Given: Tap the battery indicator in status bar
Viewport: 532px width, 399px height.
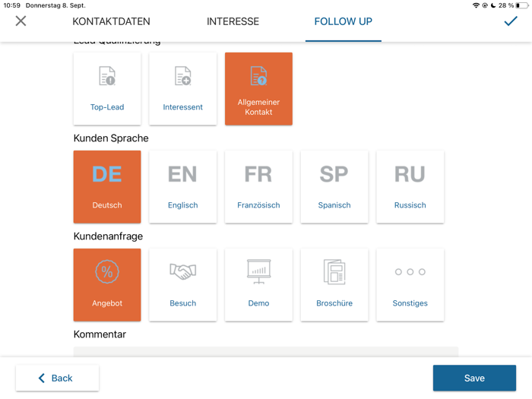Looking at the screenshot, I should 522,5.
